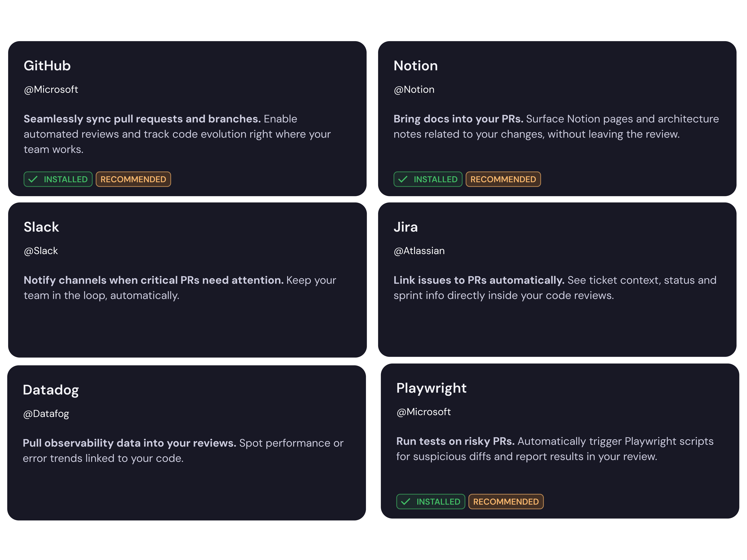Screen dimensions: 747x560
Task: Click the RECOMMENDED badge on the GitHub card
Action: click(x=133, y=179)
